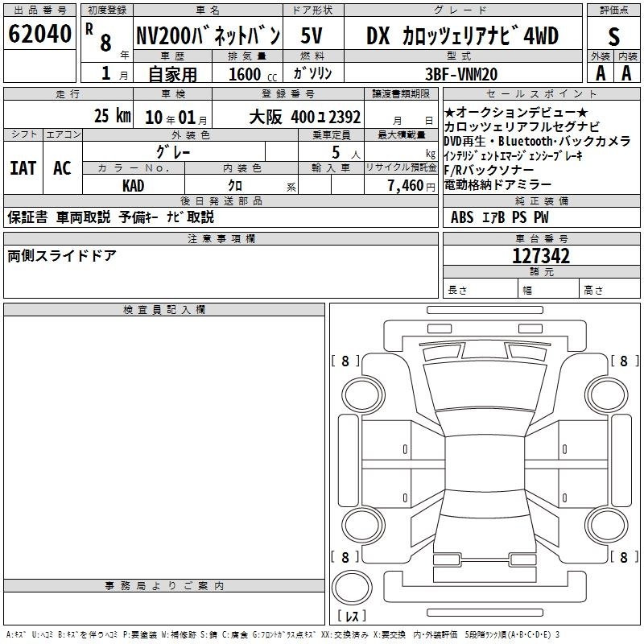
Task: Click the lower-right tire circle in car diagram
Action: [607, 524]
